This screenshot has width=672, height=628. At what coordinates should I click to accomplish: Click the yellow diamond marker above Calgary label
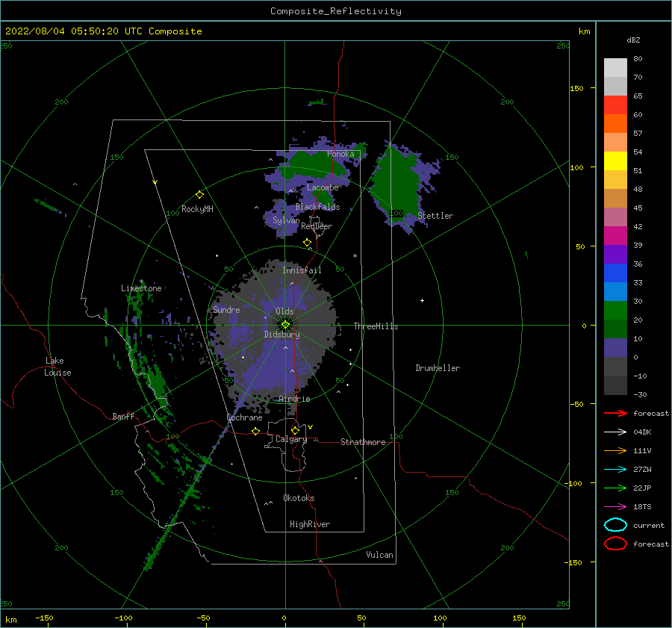pos(295,430)
